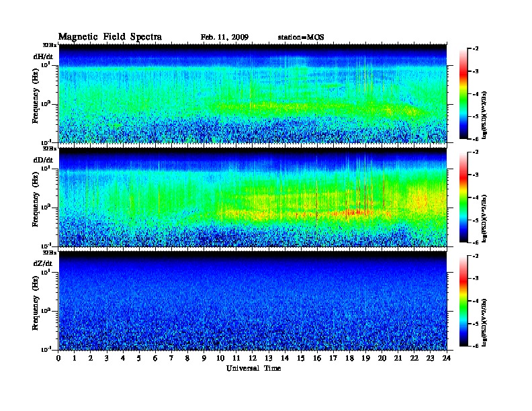Image resolution: width=532 pixels, height=411 pixels.
Task: Click hour "9" on the Universal Time axis
Action: click(x=204, y=358)
